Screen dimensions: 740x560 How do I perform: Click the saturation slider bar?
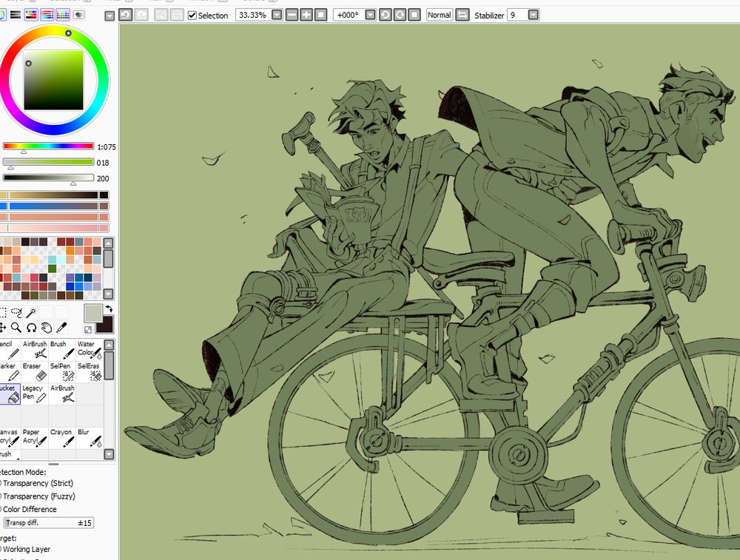[48, 162]
